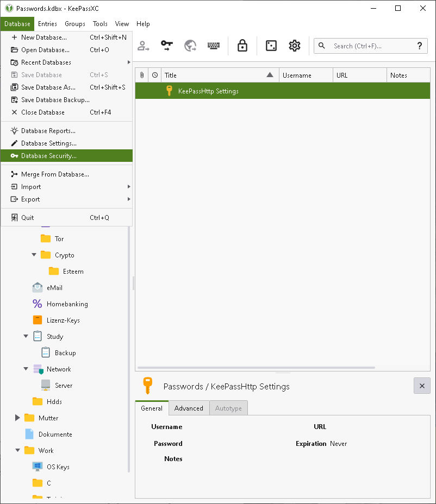Select the Dokumente group
Image resolution: width=436 pixels, height=504 pixels.
(x=55, y=434)
